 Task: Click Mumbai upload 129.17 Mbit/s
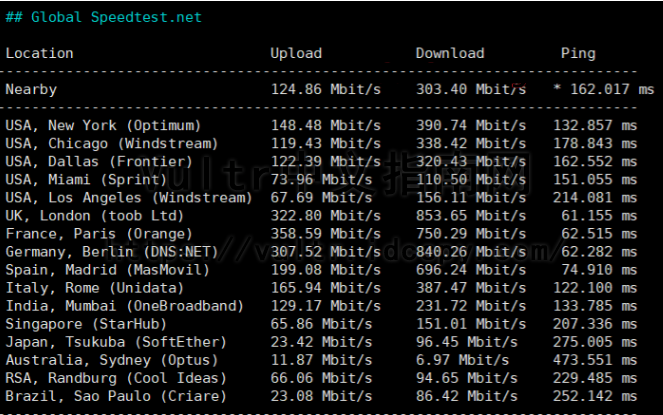click(326, 306)
